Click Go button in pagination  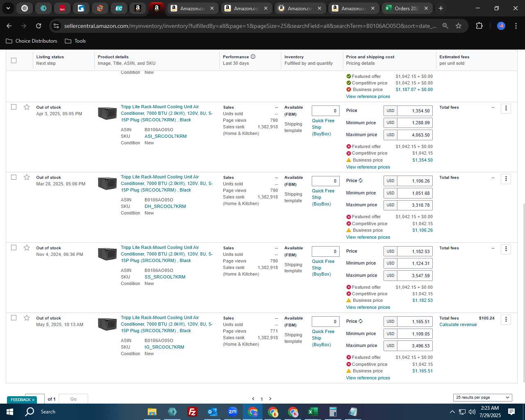(x=73, y=399)
